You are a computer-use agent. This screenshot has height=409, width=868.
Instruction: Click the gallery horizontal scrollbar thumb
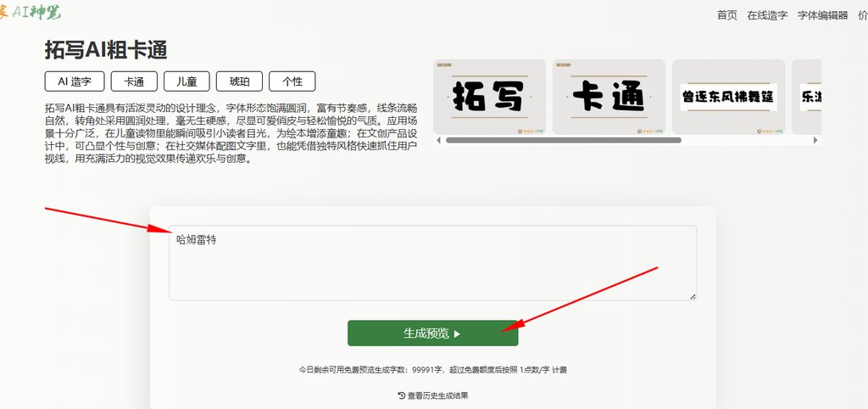(x=564, y=140)
